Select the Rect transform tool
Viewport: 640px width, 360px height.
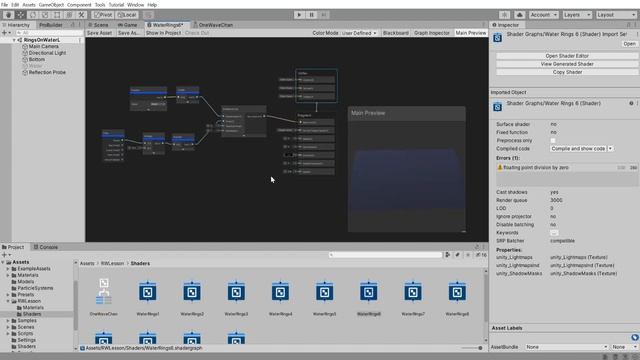pyautogui.click(x=57, y=15)
